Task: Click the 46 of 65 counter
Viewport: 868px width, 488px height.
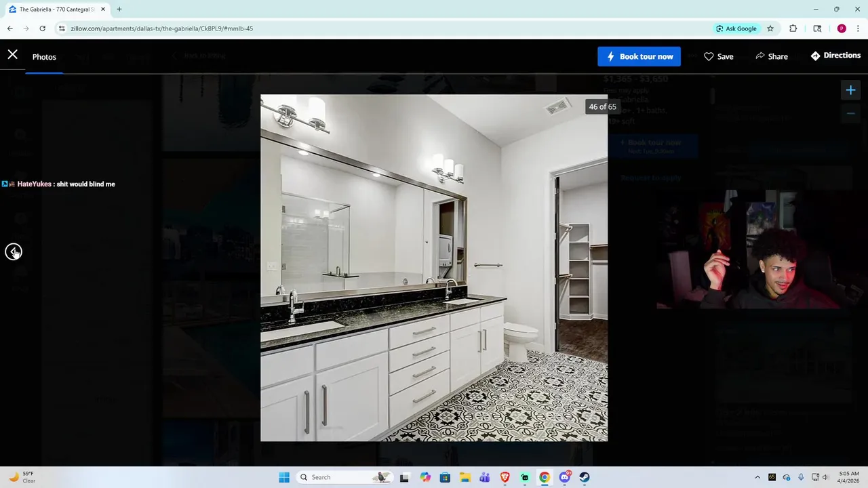Action: click(x=602, y=107)
